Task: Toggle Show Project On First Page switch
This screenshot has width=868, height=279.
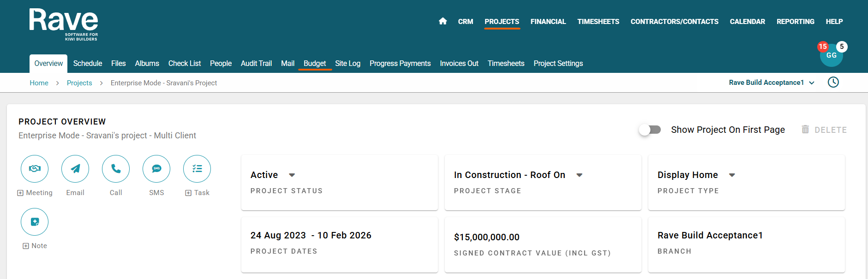Action: coord(650,130)
